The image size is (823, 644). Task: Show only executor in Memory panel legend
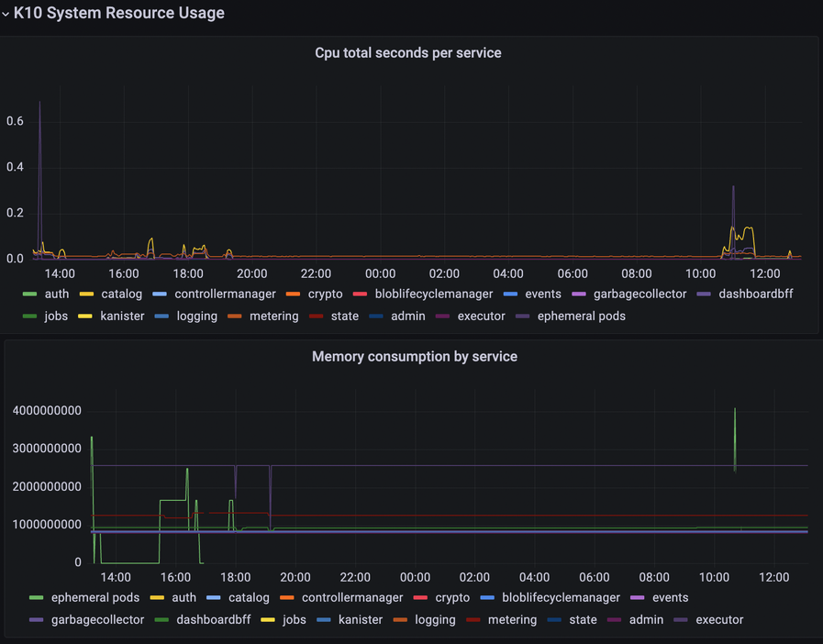pos(719,620)
